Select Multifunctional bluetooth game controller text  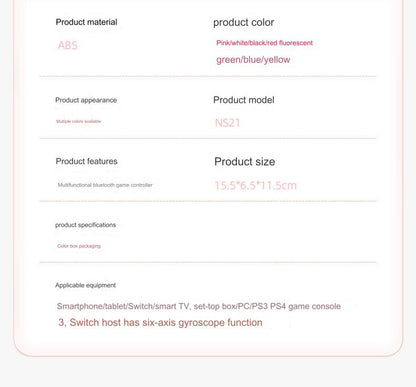pyautogui.click(x=105, y=185)
